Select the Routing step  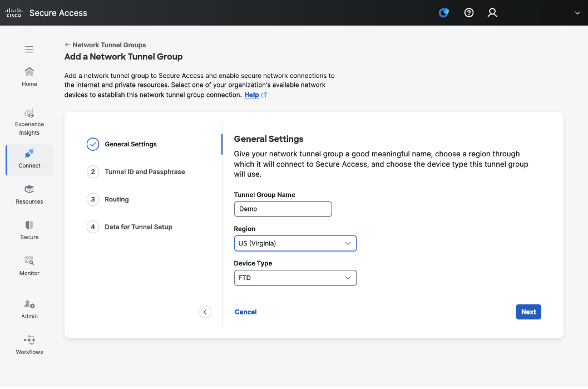tap(117, 199)
